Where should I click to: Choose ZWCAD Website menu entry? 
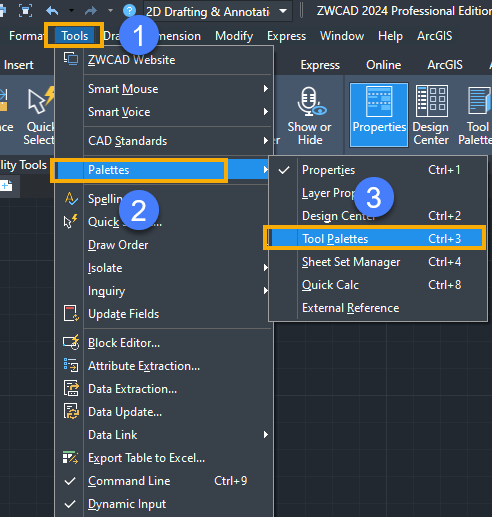(x=164, y=60)
